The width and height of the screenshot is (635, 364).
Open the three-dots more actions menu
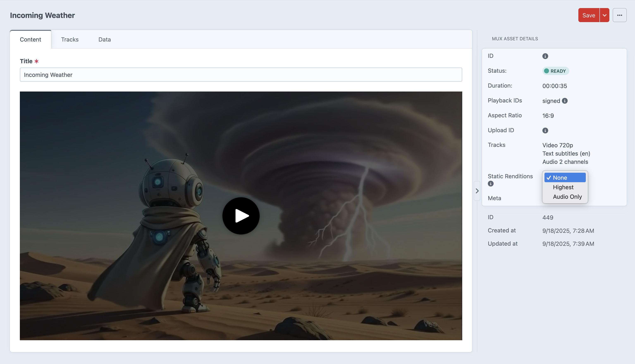tap(619, 15)
